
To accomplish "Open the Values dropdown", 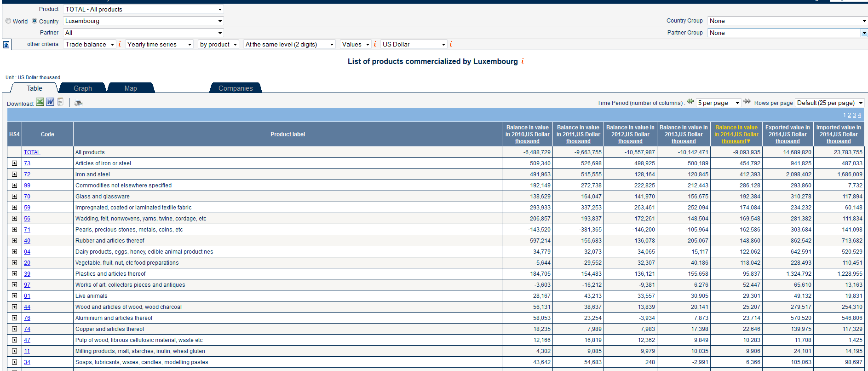I will pos(356,44).
